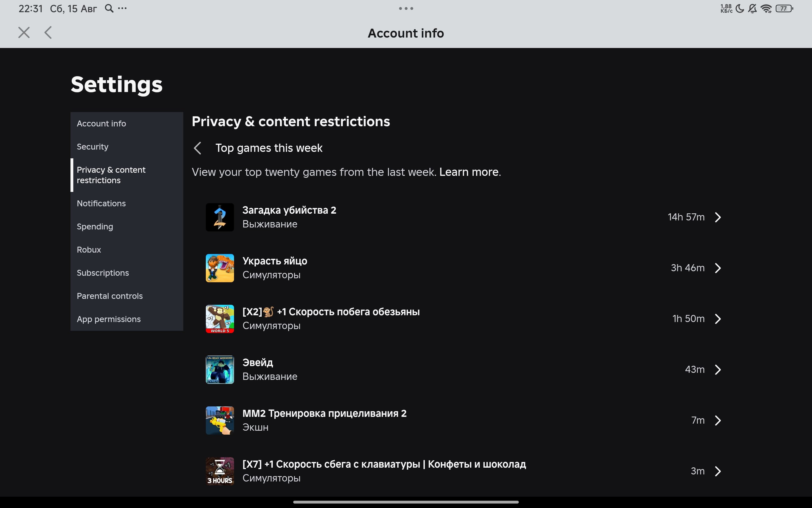Select the Украсть яйцо title
This screenshot has height=508, width=812.
click(275, 261)
